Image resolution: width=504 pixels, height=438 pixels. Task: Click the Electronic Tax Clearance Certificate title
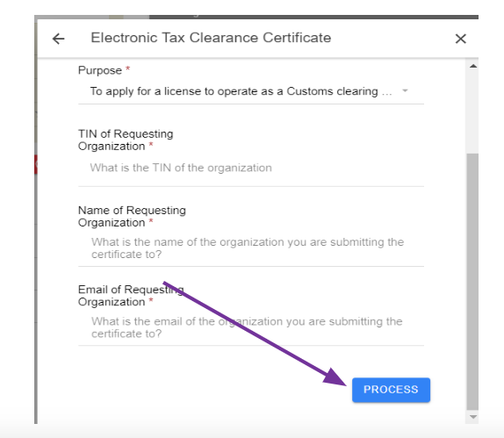211,38
